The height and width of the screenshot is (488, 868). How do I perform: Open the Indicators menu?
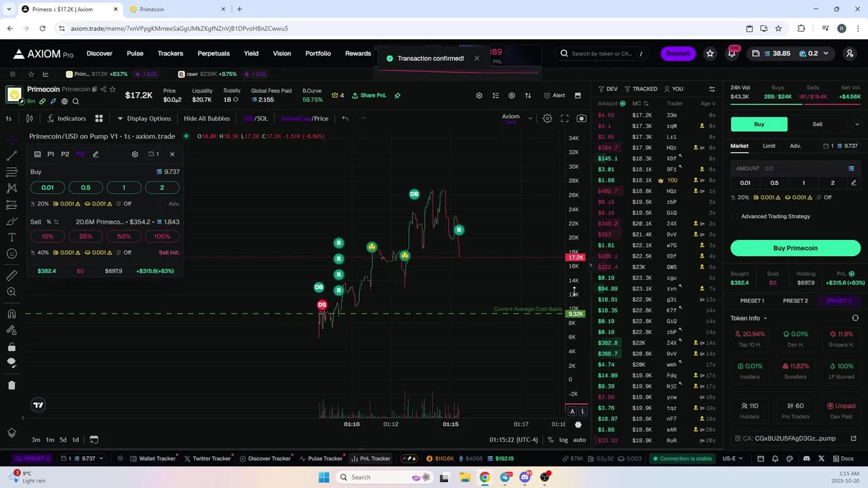(x=66, y=119)
